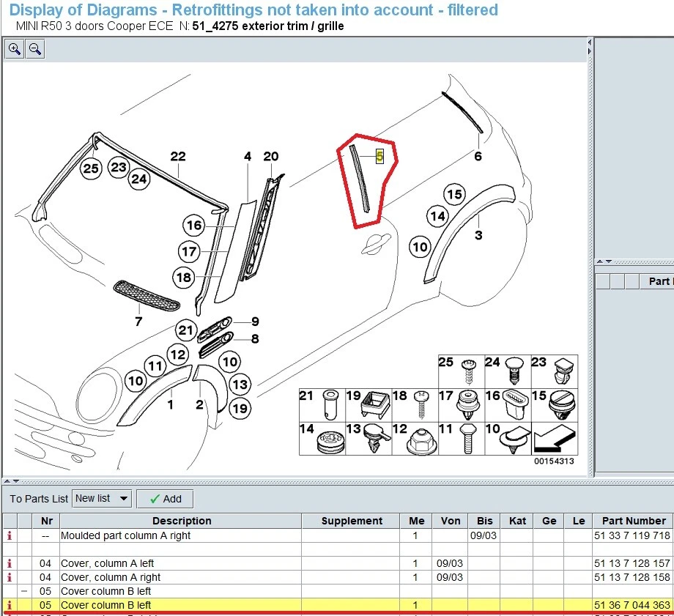Click the Le column header

tap(578, 521)
